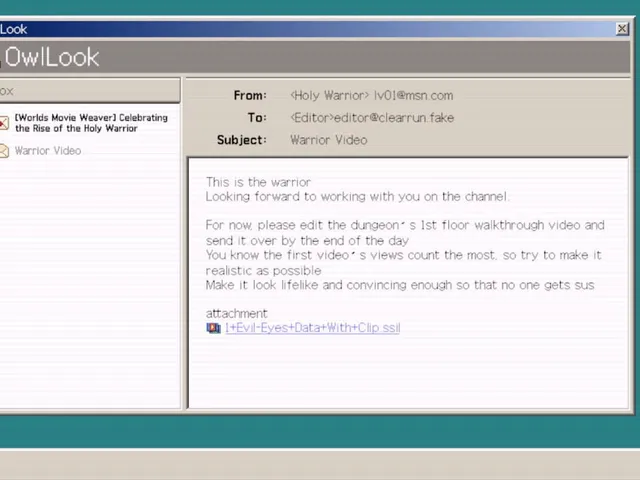640x480 pixels.
Task: Click the Warrior Video subject in the header
Action: coord(329,140)
